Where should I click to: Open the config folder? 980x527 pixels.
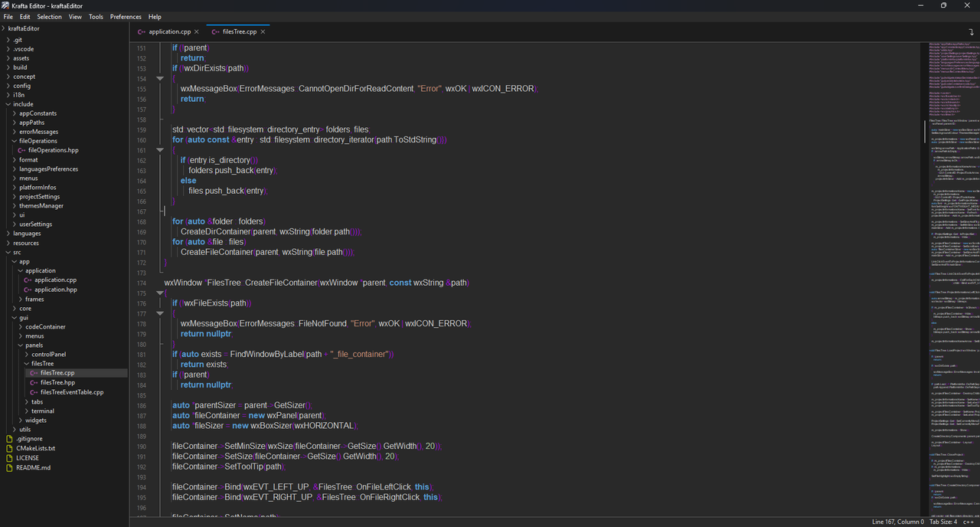(21, 86)
